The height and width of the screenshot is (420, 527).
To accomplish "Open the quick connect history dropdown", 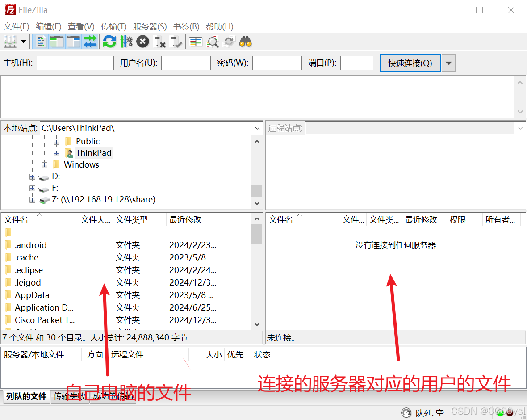I will (448, 63).
